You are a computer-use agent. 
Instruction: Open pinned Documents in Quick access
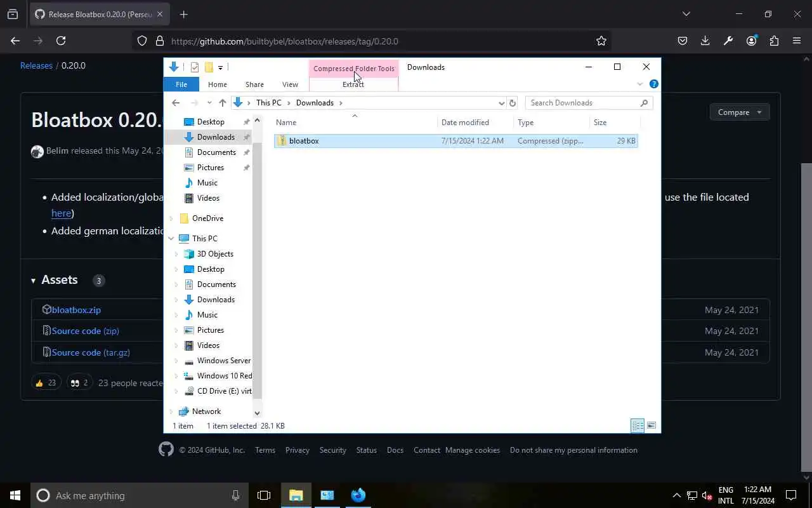[x=216, y=152]
